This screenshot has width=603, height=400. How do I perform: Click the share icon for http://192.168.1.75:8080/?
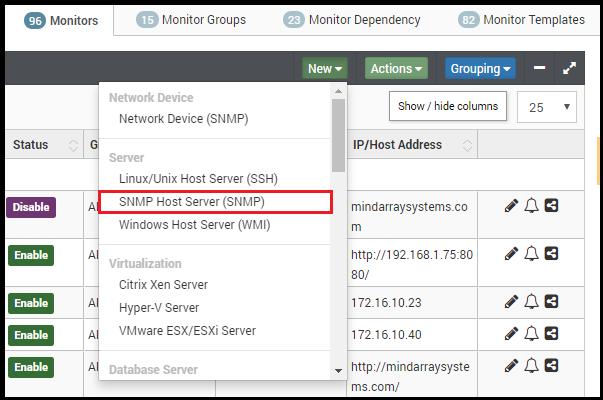click(551, 253)
